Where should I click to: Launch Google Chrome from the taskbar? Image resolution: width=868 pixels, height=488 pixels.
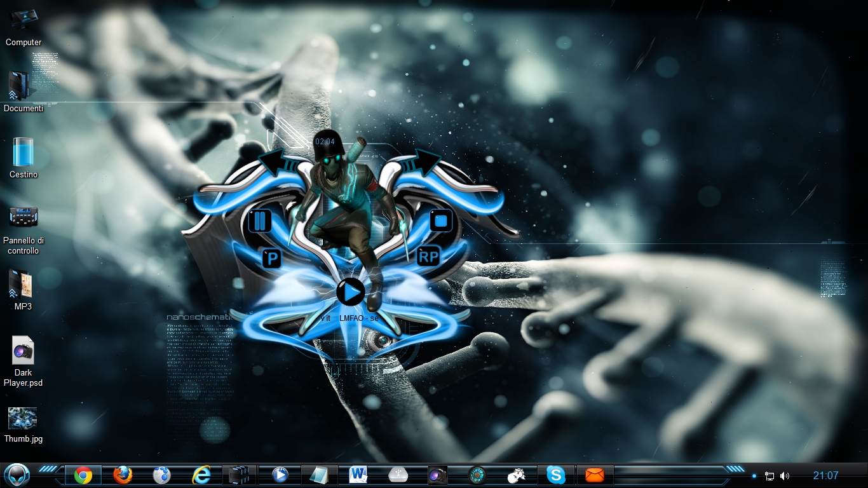83,475
